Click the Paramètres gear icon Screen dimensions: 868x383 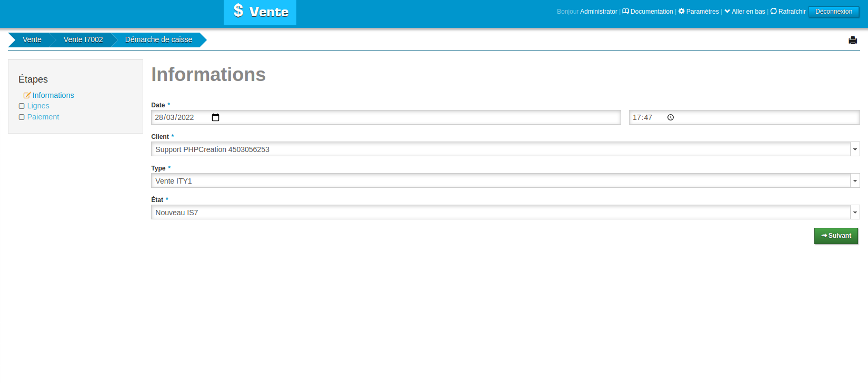point(681,11)
